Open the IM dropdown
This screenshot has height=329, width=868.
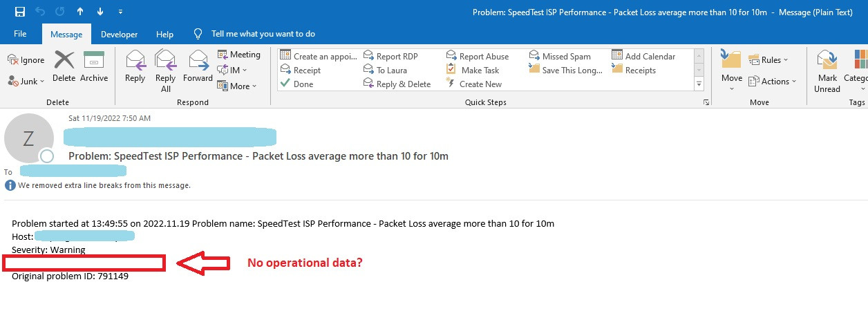[234, 70]
